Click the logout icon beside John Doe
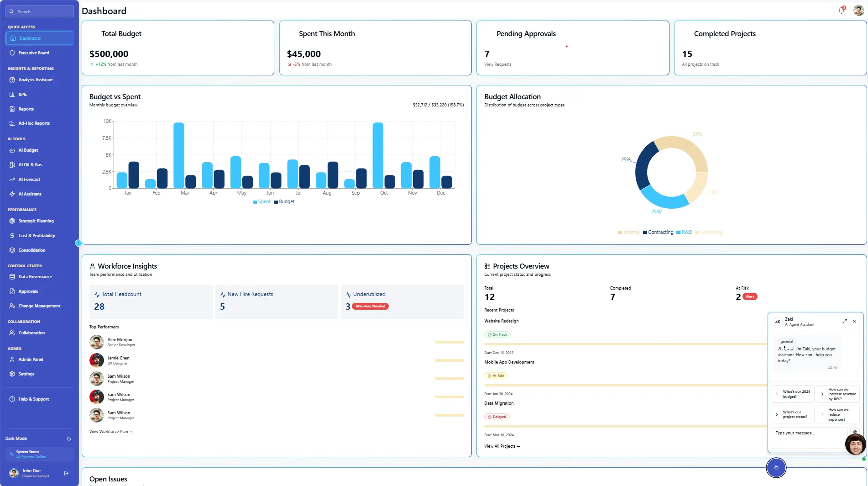868x486 pixels. click(66, 473)
